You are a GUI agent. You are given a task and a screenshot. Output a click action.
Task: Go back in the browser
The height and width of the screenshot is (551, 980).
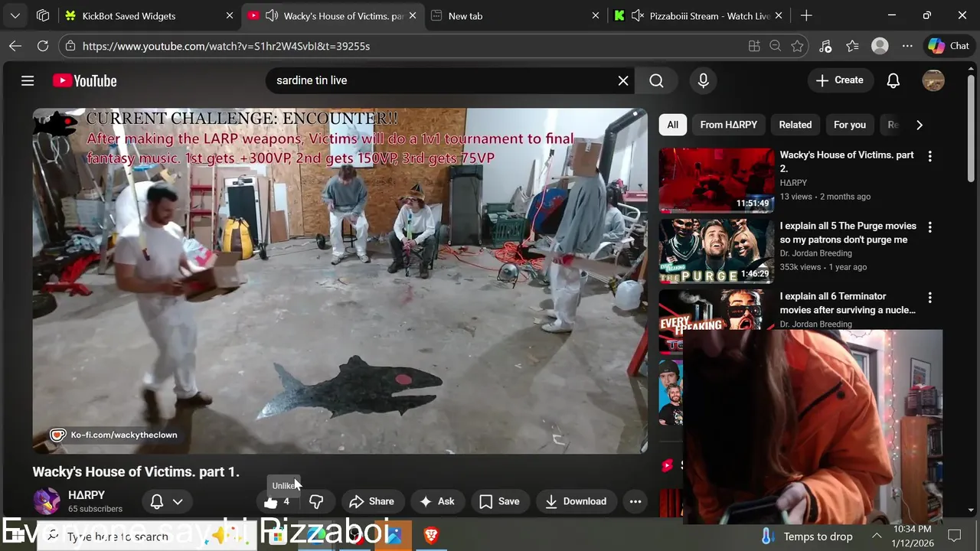pyautogui.click(x=15, y=46)
